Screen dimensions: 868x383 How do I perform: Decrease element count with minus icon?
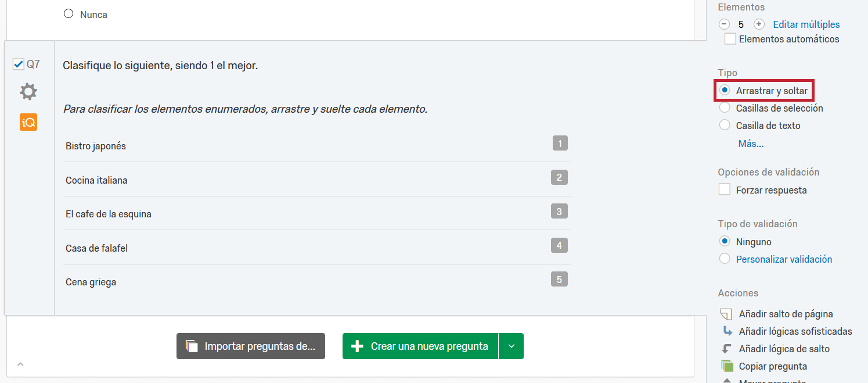pos(724,24)
